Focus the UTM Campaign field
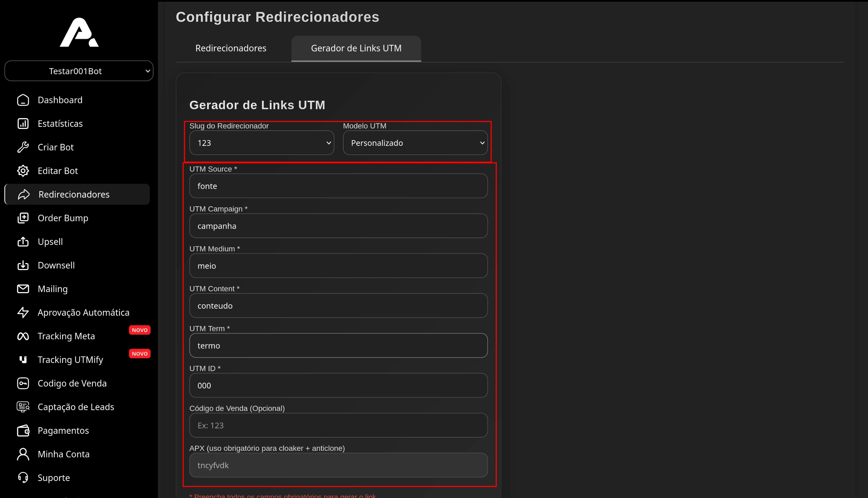Viewport: 868px width, 498px height. click(x=338, y=226)
